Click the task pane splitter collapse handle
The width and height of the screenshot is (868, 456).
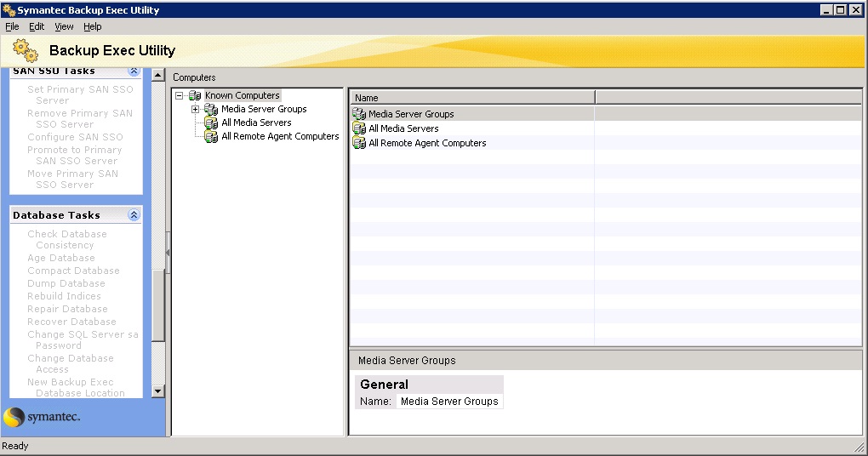168,254
